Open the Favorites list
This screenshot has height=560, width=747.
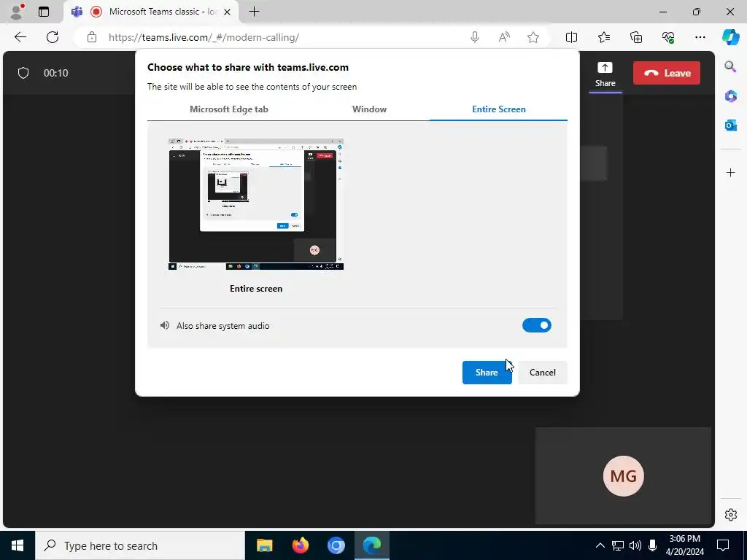pos(603,37)
